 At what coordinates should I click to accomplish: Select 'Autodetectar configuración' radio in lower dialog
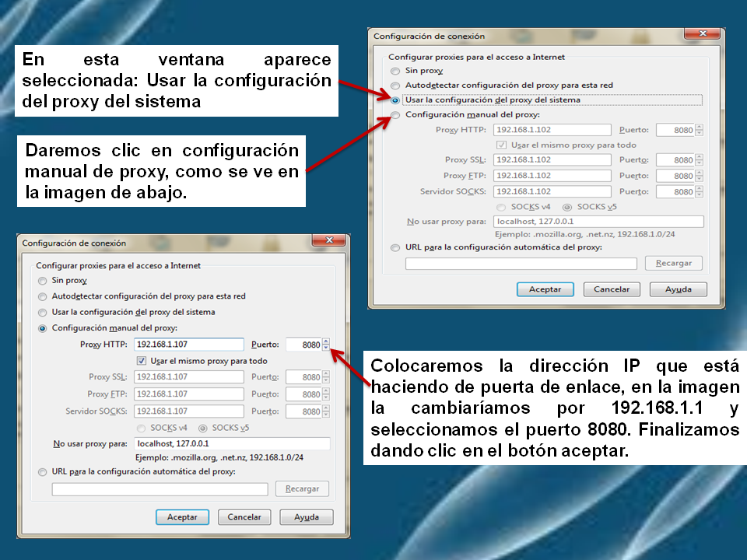point(42,296)
